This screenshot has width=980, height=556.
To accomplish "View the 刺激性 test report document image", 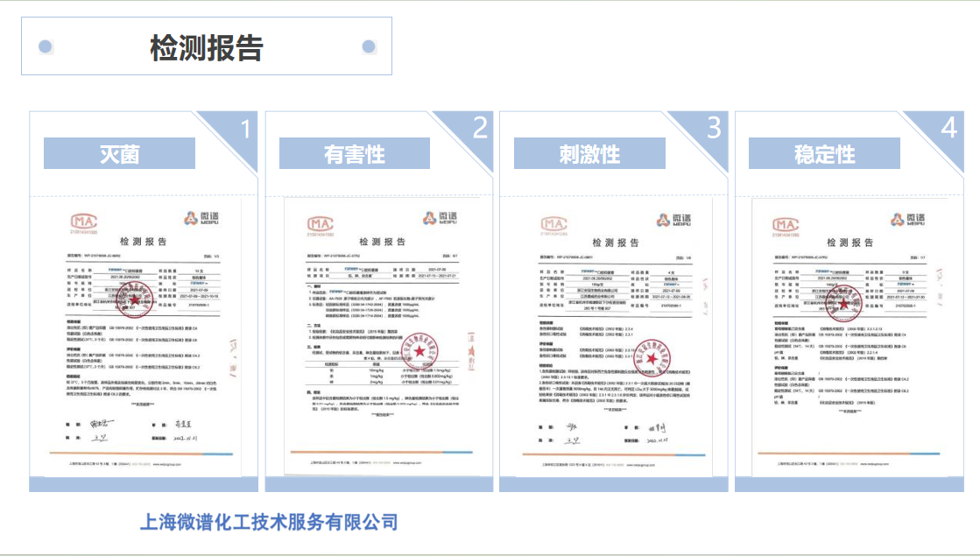I will pos(614,337).
